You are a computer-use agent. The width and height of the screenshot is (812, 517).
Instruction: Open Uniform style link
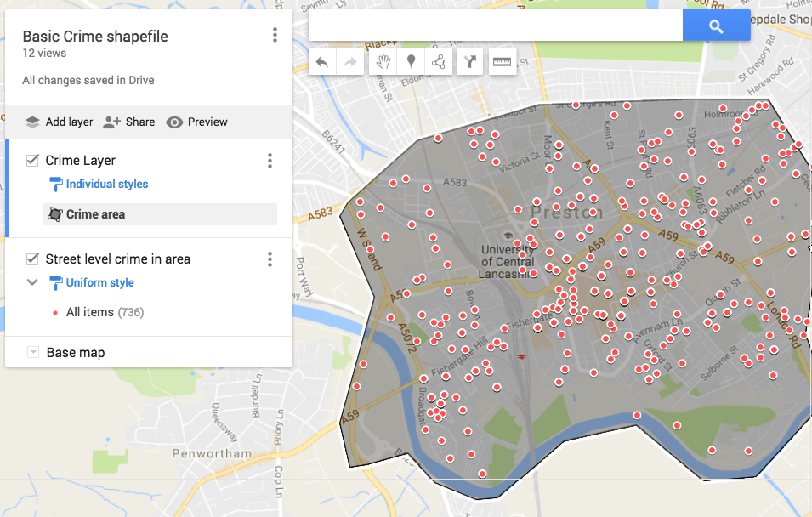pyautogui.click(x=100, y=282)
